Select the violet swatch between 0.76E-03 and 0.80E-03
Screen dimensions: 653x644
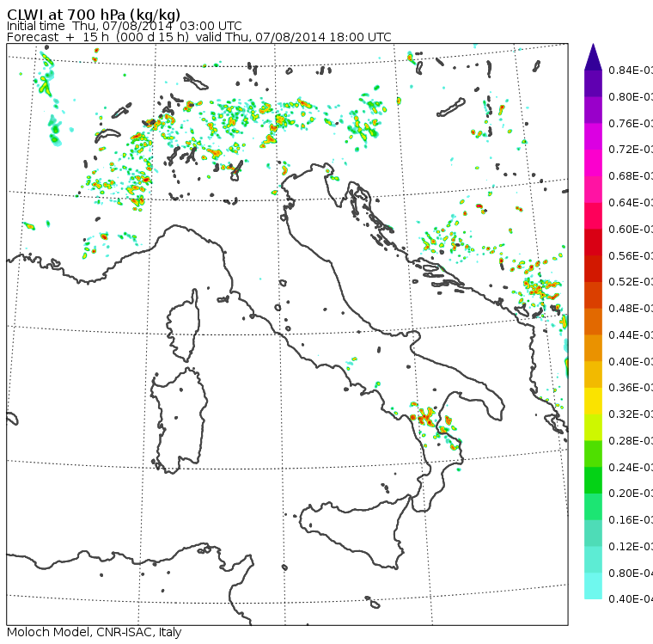(593, 110)
